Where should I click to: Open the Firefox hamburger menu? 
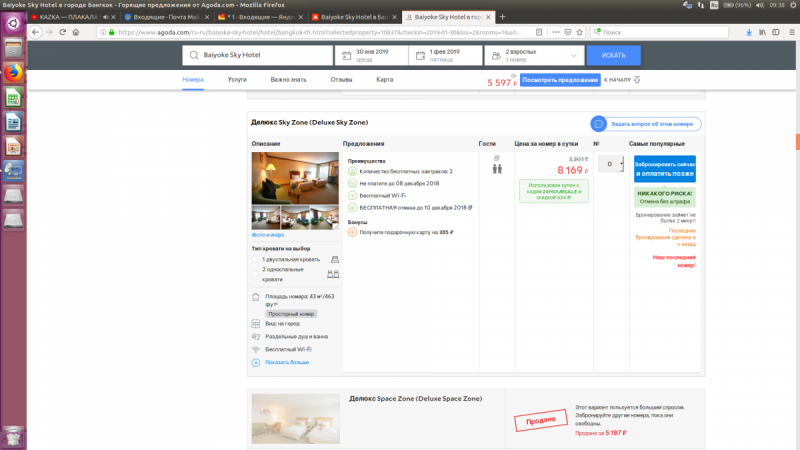click(792, 32)
